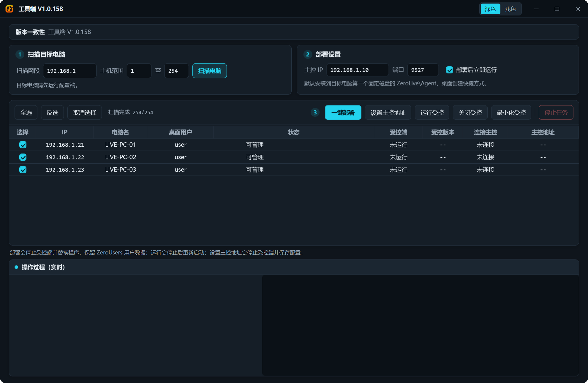The height and width of the screenshot is (383, 588).
Task: Click the 电脑名 column header
Action: (x=120, y=132)
